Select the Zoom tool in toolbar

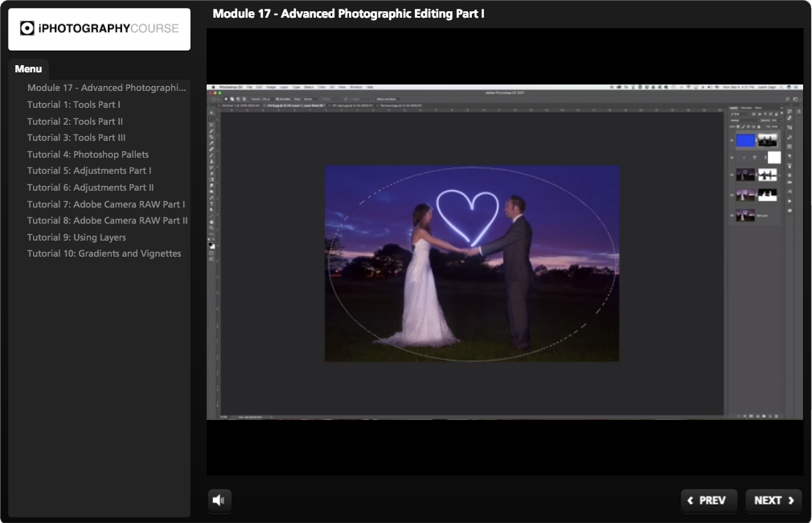pyautogui.click(x=211, y=228)
